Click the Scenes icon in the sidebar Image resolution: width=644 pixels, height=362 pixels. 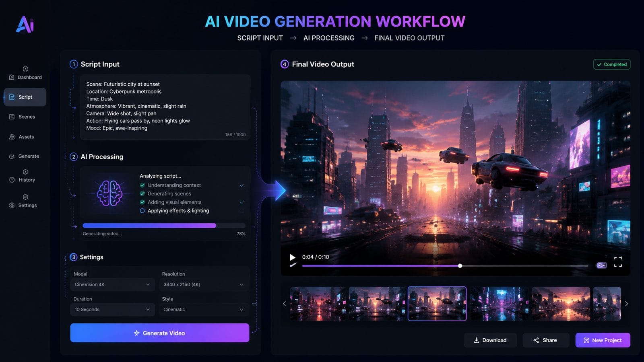(12, 117)
